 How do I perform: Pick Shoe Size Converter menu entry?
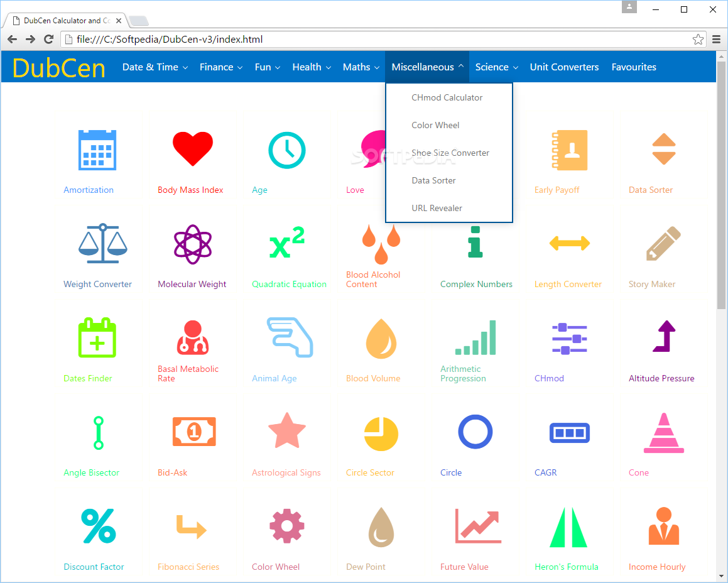click(450, 153)
